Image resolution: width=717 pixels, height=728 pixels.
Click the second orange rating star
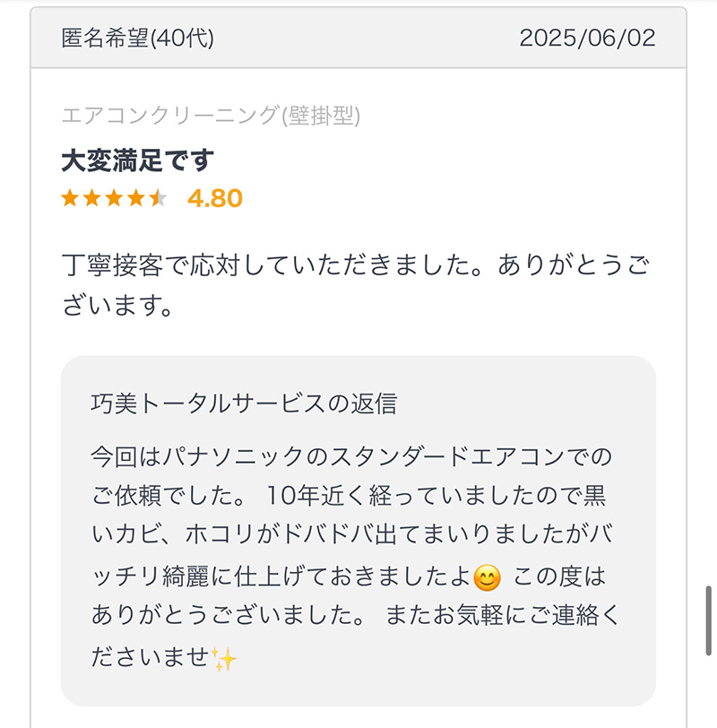point(92,198)
